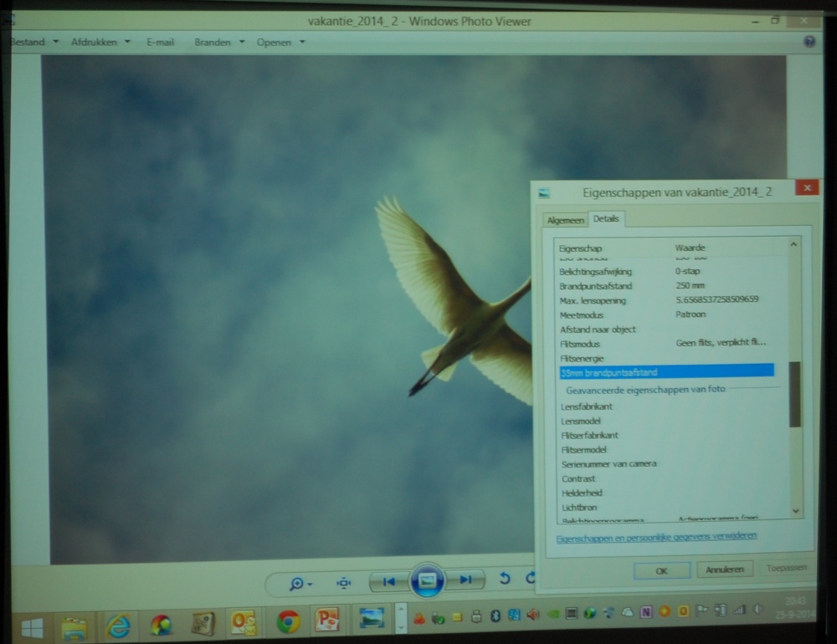This screenshot has height=644, width=837.
Task: Click the zoom magnifier in the viewer toolbar
Action: (297, 583)
